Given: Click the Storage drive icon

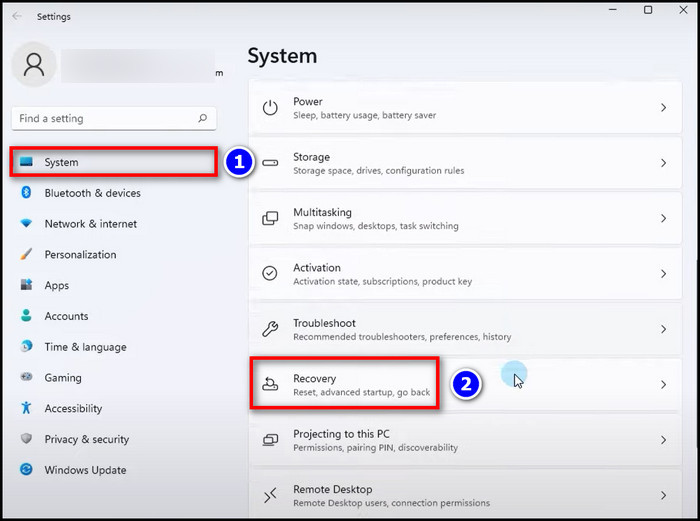Looking at the screenshot, I should pyautogui.click(x=270, y=163).
